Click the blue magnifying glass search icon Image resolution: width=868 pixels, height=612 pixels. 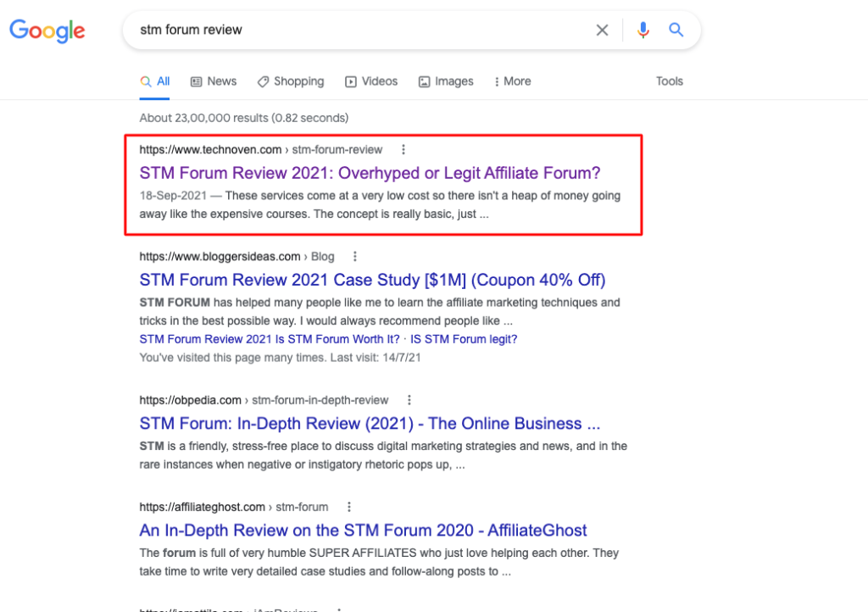[x=676, y=31]
